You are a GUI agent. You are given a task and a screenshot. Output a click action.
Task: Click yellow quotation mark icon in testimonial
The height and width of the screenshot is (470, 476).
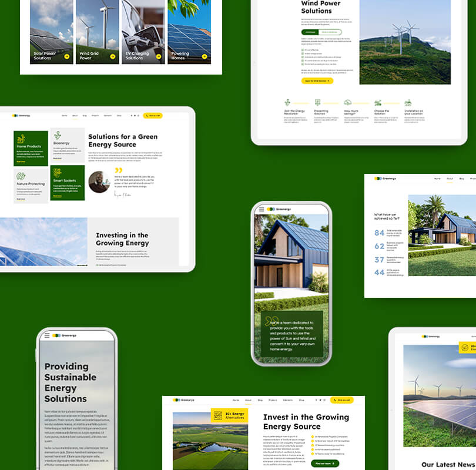pyautogui.click(x=119, y=170)
